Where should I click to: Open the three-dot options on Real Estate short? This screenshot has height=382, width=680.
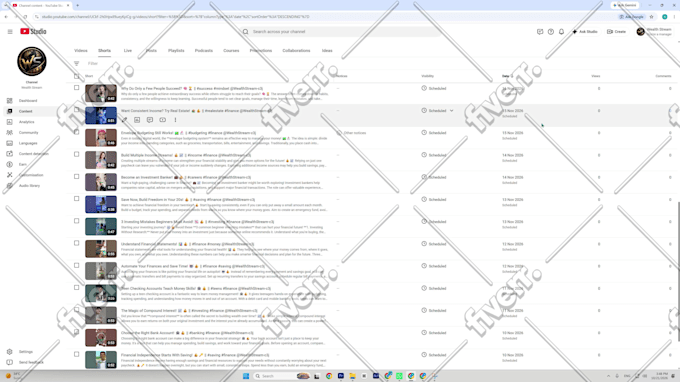(x=175, y=120)
